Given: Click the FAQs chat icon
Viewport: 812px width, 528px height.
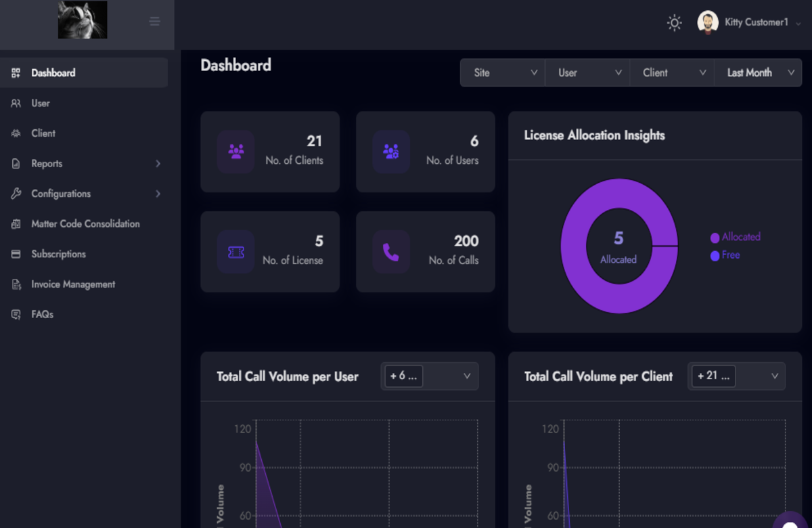Looking at the screenshot, I should click(16, 315).
